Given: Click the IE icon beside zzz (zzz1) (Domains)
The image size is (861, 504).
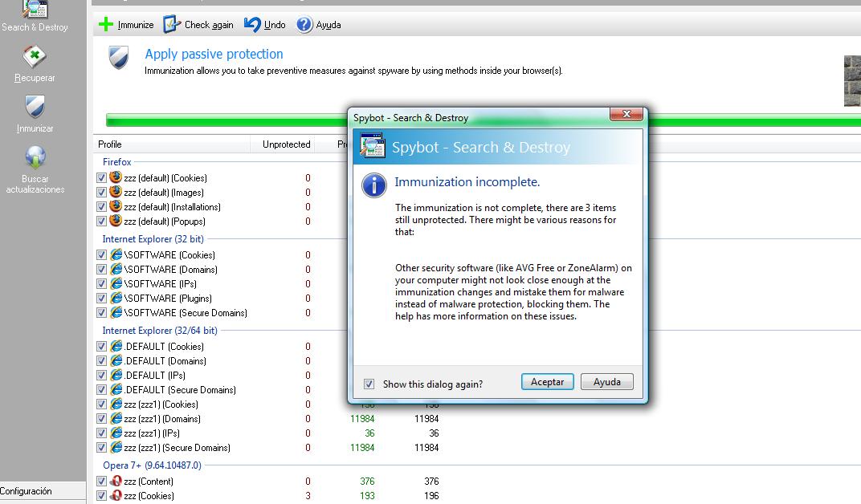Looking at the screenshot, I should [x=116, y=418].
